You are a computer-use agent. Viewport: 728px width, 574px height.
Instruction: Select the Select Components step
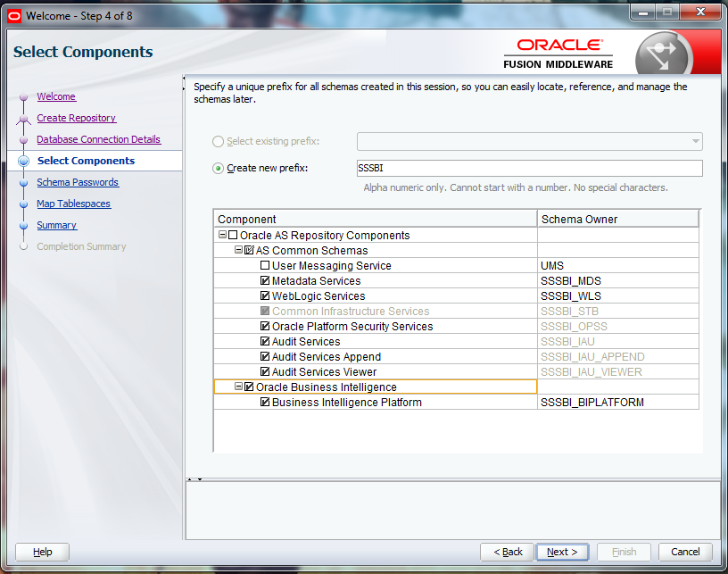point(86,161)
